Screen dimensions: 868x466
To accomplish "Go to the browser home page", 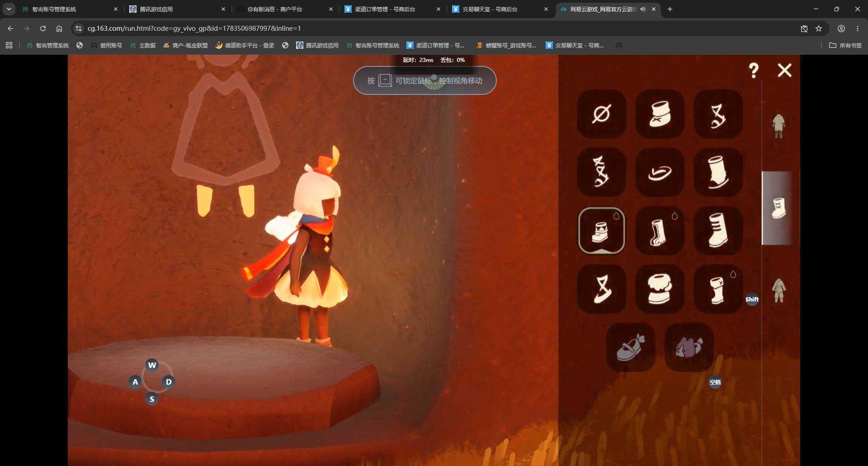I will pyautogui.click(x=59, y=28).
